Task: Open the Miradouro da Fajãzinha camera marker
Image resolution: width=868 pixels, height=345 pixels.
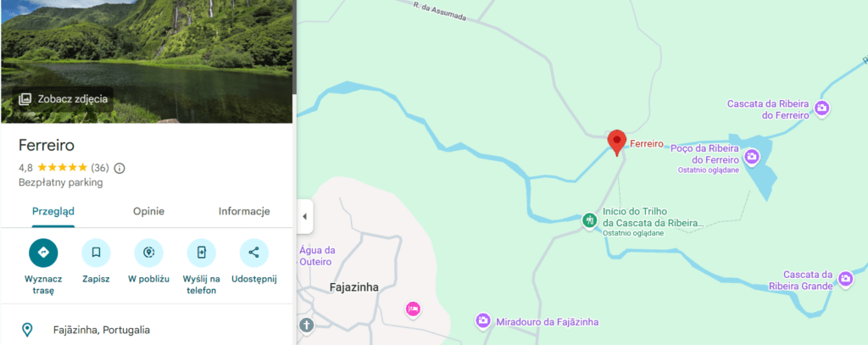Action: click(x=482, y=320)
